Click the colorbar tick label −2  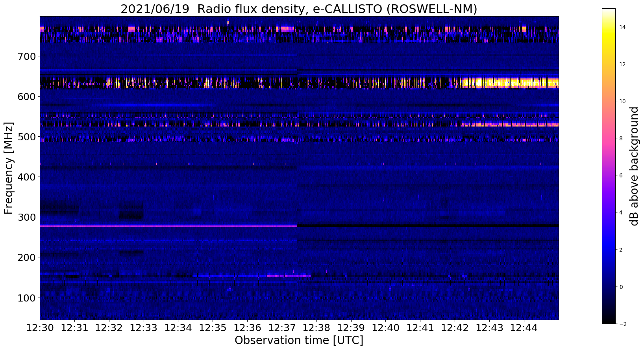[623, 324]
